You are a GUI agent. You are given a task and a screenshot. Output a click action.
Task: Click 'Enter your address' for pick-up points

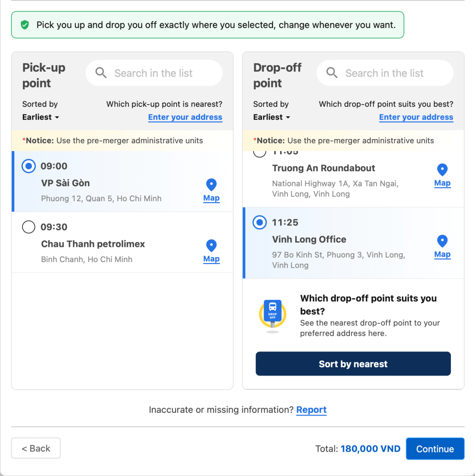185,117
